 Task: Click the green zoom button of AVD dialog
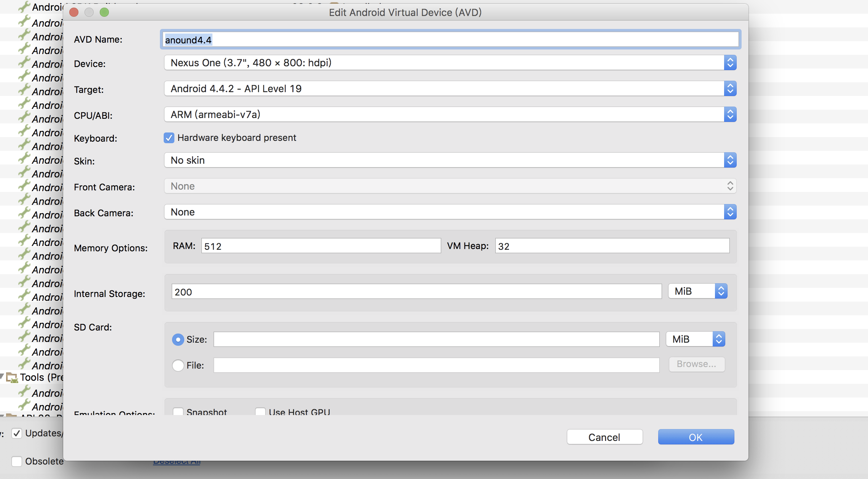coord(104,13)
